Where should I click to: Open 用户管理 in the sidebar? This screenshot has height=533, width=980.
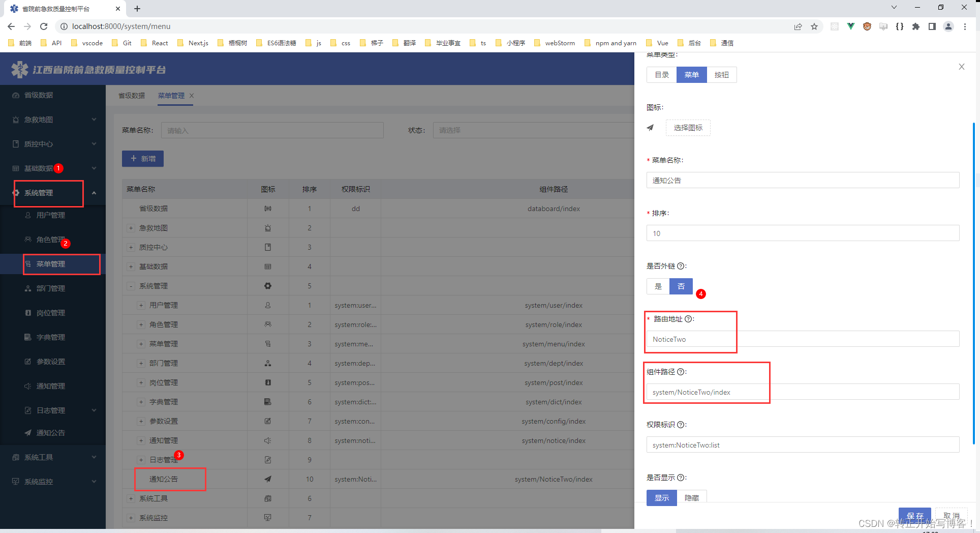point(50,215)
